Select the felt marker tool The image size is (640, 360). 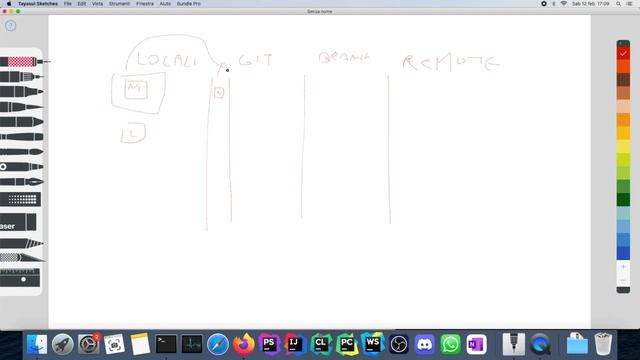coord(21,92)
